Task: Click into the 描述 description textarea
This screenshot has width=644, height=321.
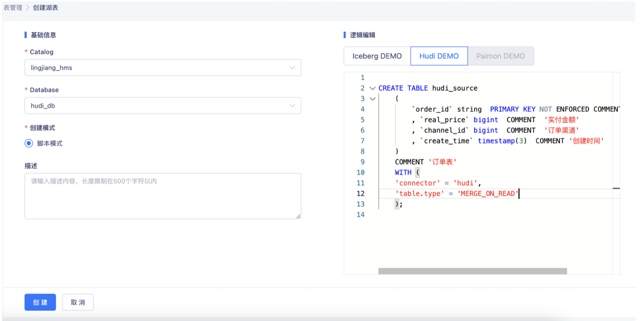Action: coord(163,196)
